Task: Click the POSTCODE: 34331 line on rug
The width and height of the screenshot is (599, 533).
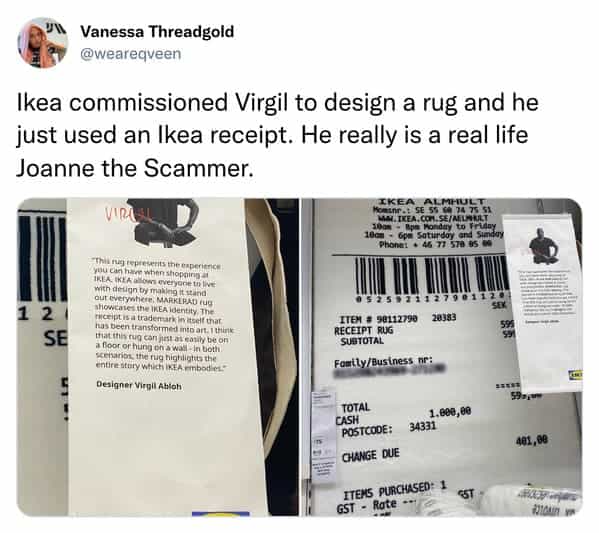Action: click(x=388, y=429)
